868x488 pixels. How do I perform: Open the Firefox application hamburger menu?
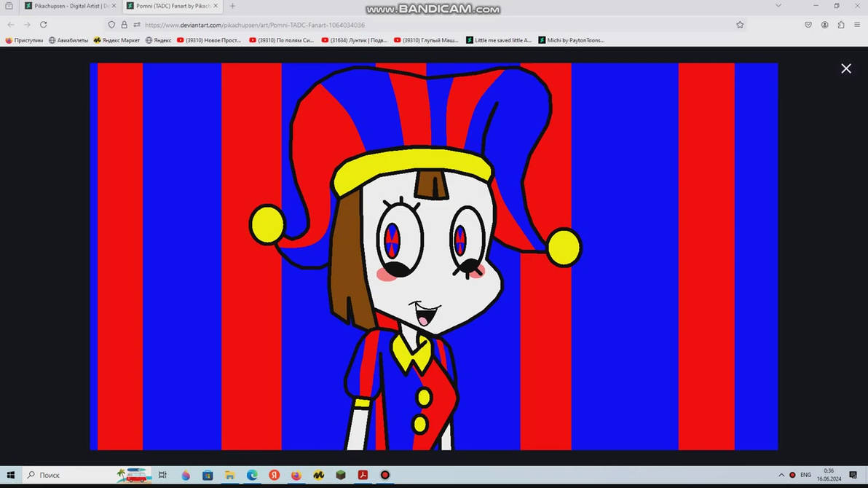click(x=857, y=25)
